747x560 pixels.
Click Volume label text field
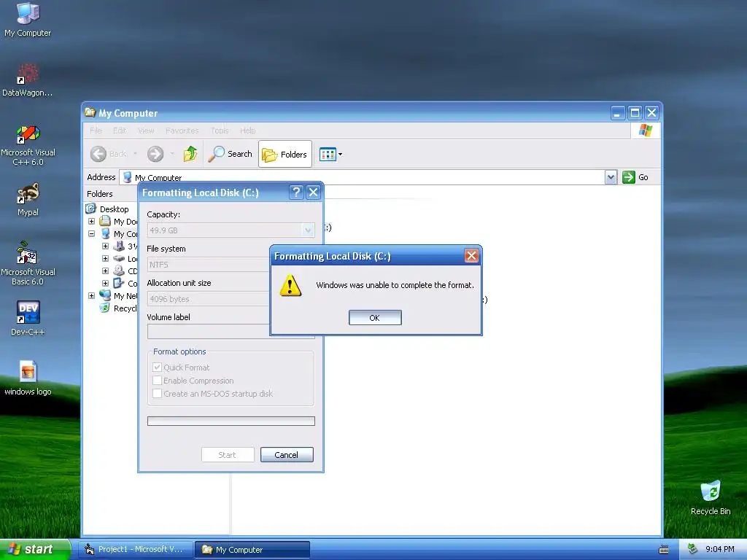click(208, 332)
